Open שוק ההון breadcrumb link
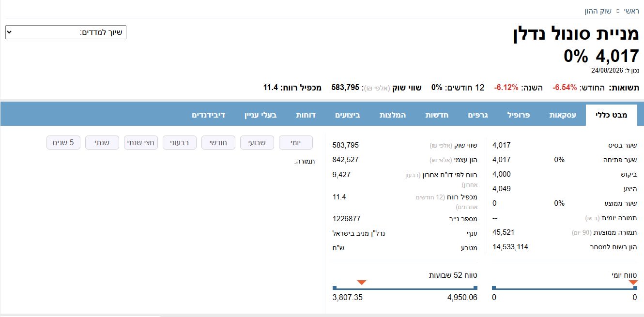Viewport: 644px width, 317px height. 598,11
